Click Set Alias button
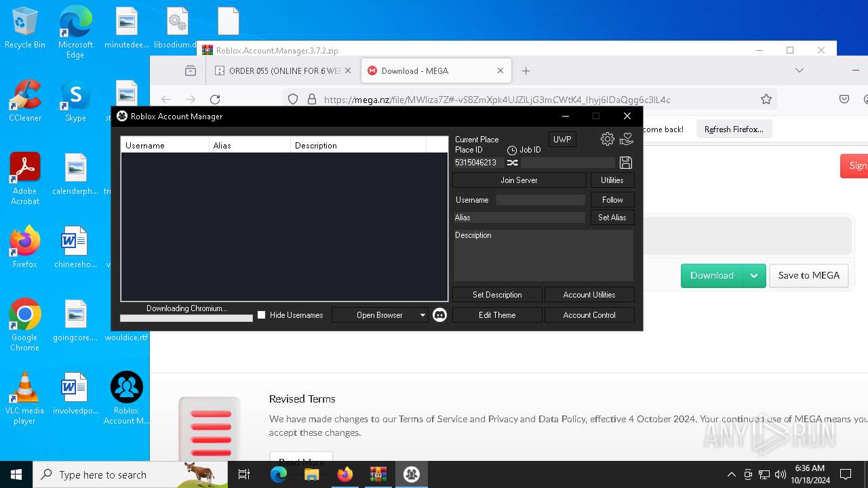The image size is (868, 488). [x=612, y=218]
